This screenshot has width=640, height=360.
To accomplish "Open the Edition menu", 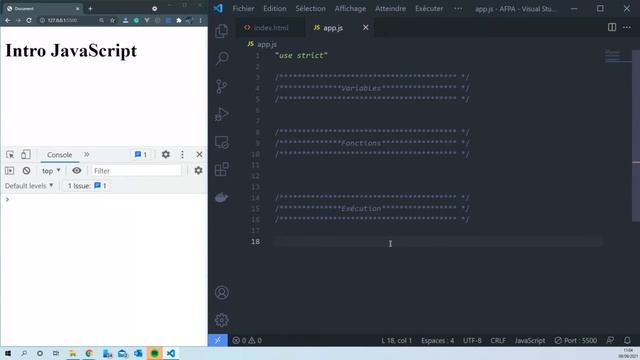I will [275, 8].
